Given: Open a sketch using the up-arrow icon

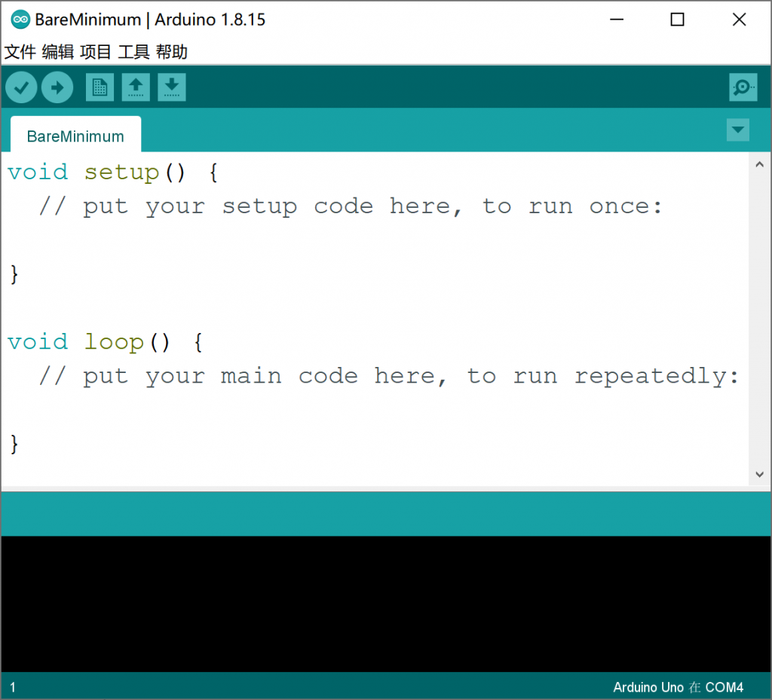Looking at the screenshot, I should pyautogui.click(x=136, y=87).
